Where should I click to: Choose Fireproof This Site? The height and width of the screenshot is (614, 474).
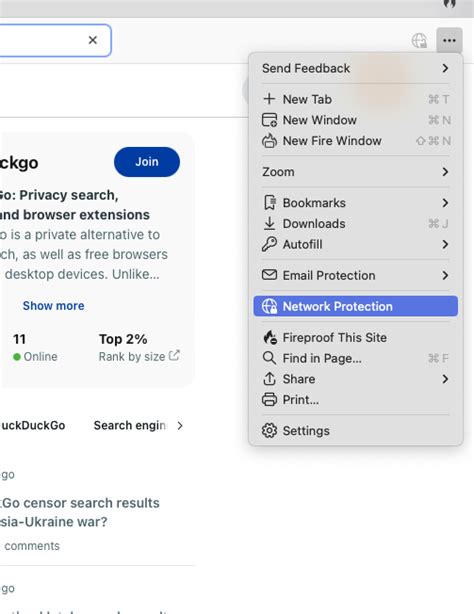(355, 337)
